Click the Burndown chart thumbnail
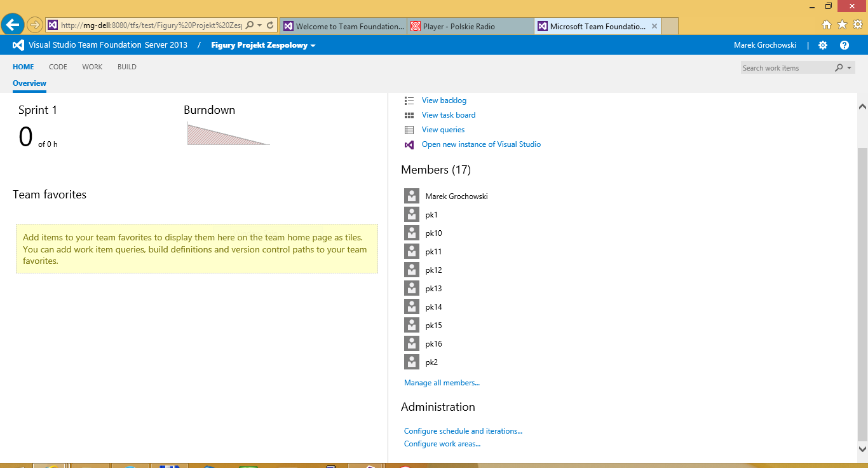 [228, 134]
